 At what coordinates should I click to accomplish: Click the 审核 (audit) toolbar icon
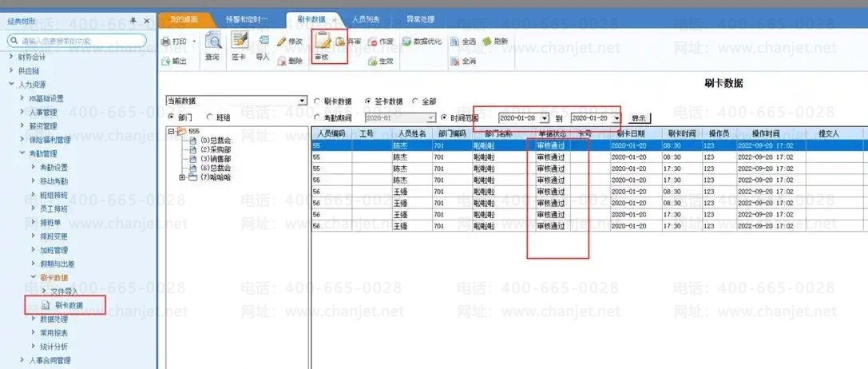point(323,43)
